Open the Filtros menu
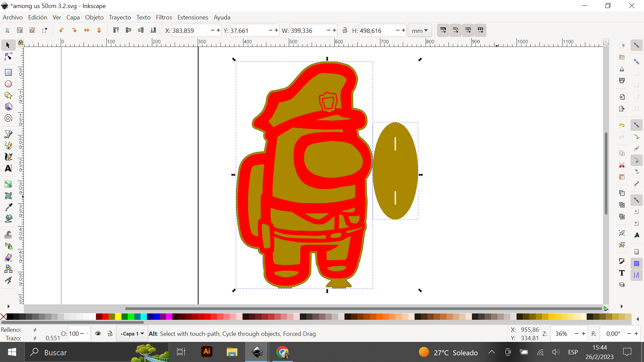This screenshot has height=362, width=644. [164, 17]
